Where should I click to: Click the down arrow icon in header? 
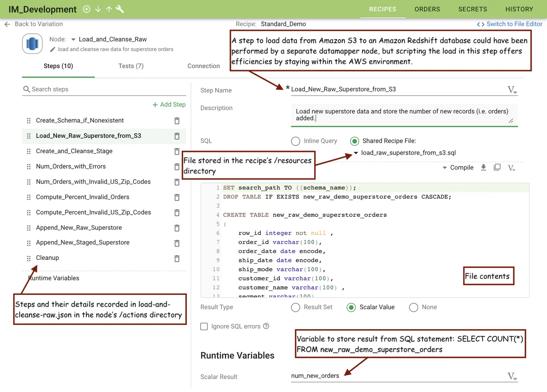(98, 9)
